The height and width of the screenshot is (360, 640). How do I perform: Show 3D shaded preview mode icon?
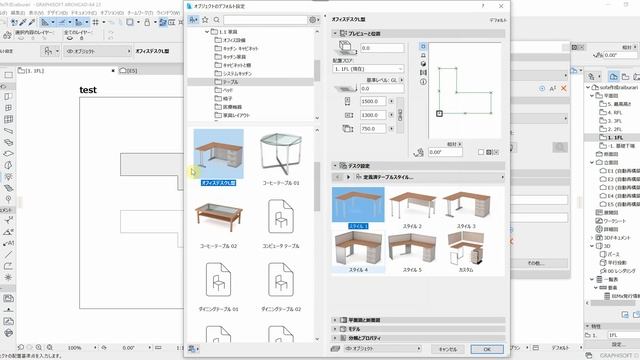coord(423,64)
